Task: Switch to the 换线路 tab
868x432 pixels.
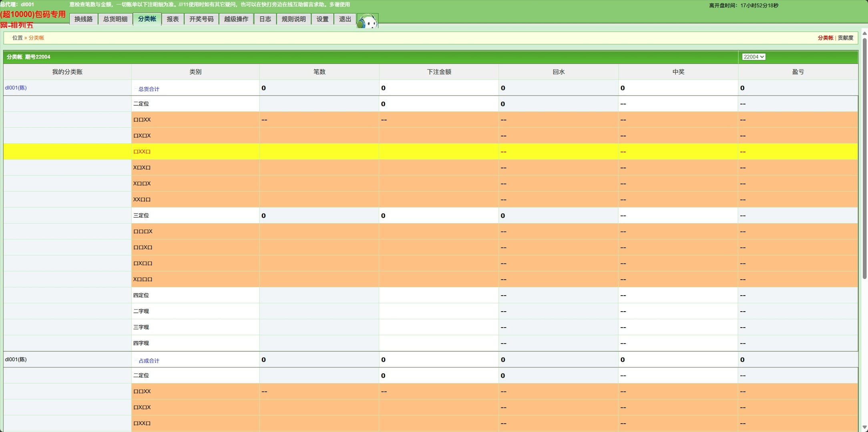Action: click(x=83, y=19)
